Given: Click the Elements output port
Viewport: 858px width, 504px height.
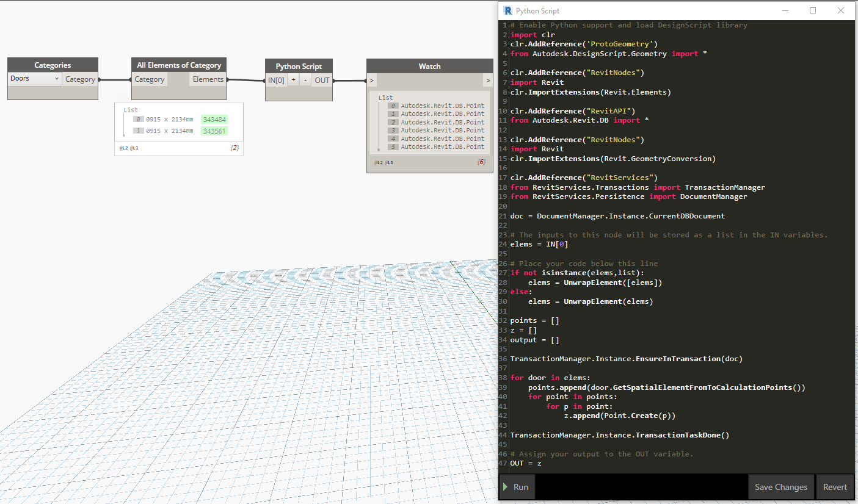Looking at the screenshot, I should (x=208, y=79).
